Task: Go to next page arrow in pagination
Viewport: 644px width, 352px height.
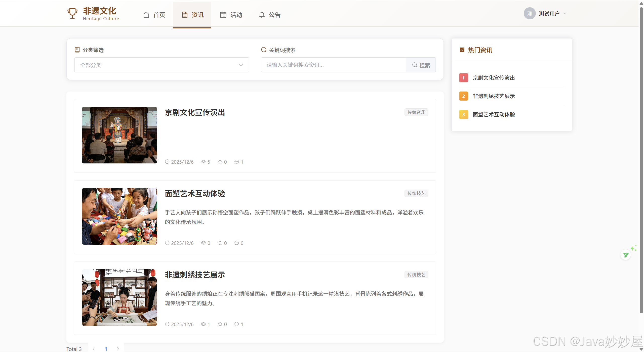Action: pos(118,349)
